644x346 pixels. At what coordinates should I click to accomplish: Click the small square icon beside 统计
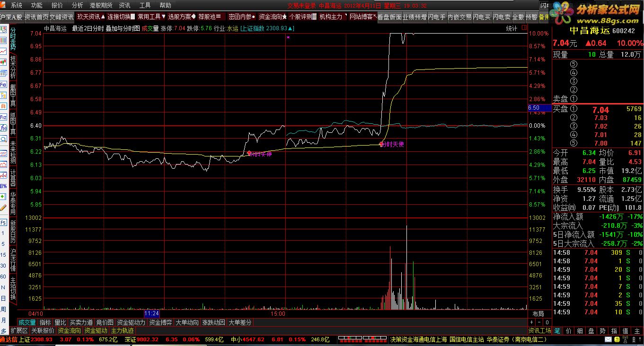click(x=524, y=28)
